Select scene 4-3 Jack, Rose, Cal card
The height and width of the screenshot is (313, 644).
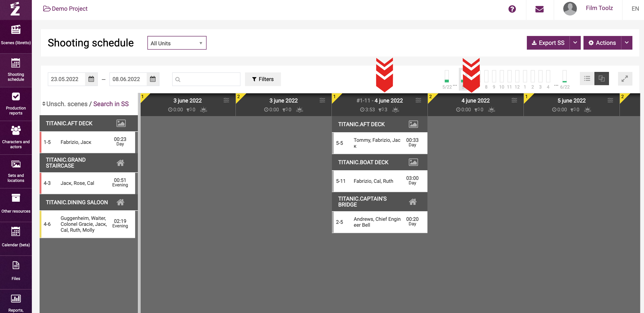[87, 183]
